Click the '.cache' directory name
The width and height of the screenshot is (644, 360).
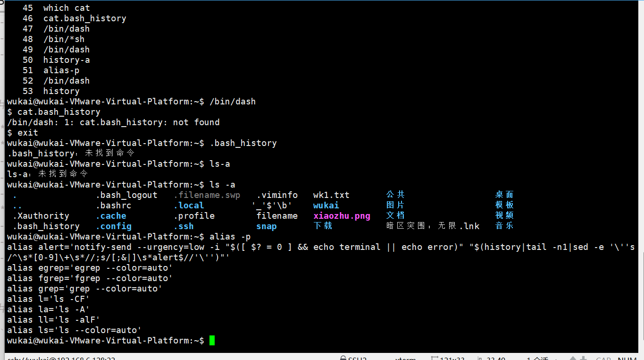(x=111, y=216)
